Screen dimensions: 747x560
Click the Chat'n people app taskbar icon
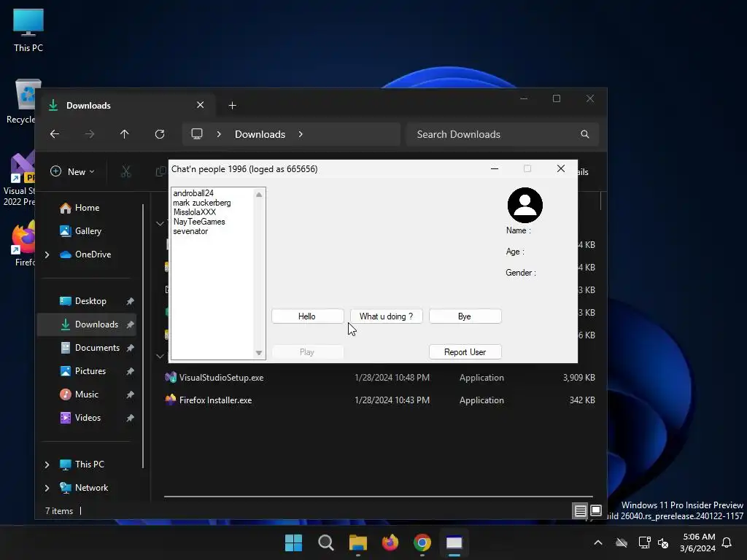click(454, 542)
